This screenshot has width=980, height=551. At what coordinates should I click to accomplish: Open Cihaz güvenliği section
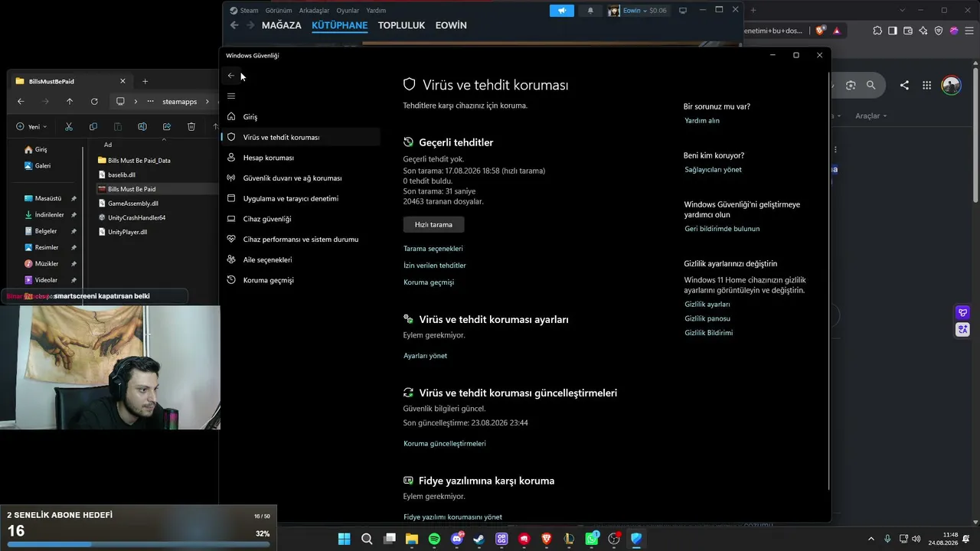click(x=300, y=219)
